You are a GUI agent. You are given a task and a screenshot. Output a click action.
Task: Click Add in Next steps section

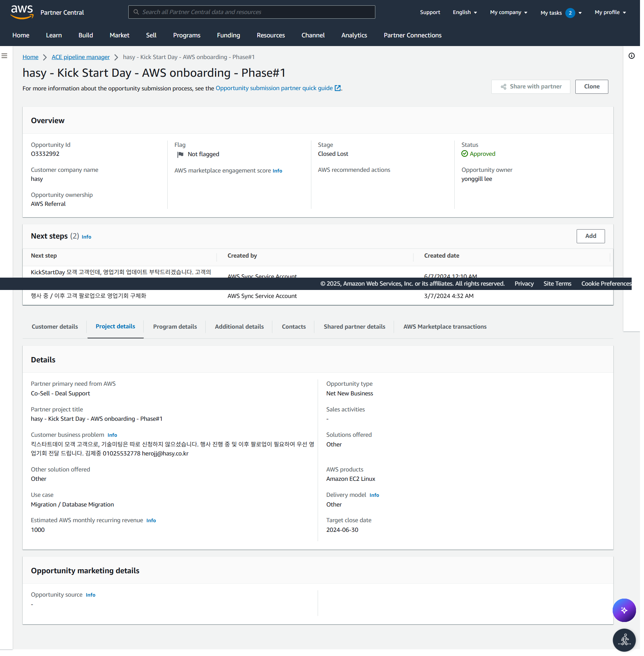pyautogui.click(x=590, y=236)
